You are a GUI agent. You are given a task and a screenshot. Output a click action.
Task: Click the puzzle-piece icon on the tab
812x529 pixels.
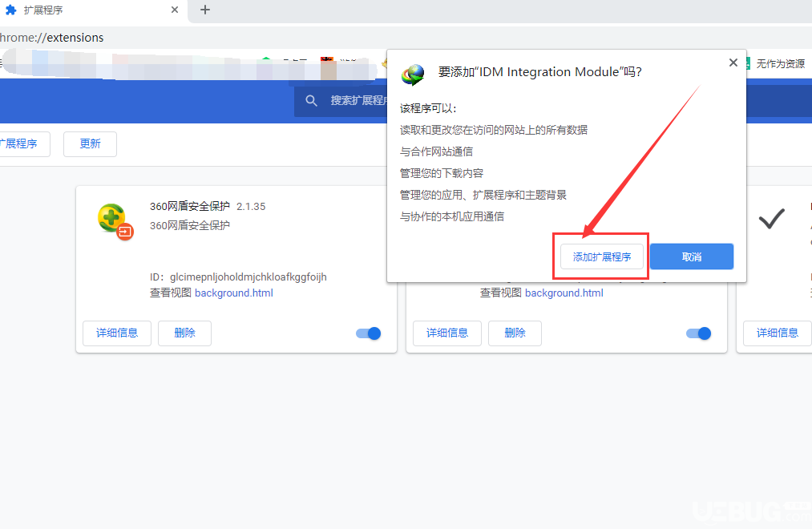coord(11,10)
